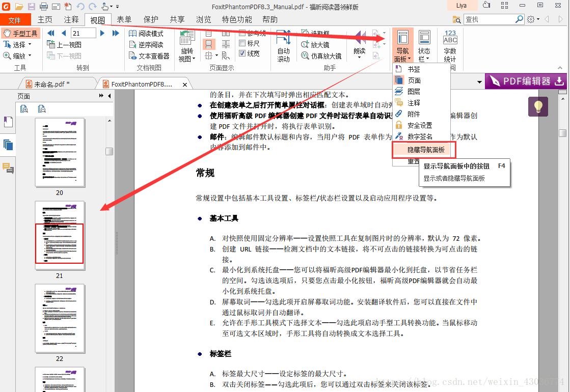This screenshot has width=570, height=392.
Task: Choose Attachments (附件) from navigation menu
Action: pyautogui.click(x=422, y=114)
